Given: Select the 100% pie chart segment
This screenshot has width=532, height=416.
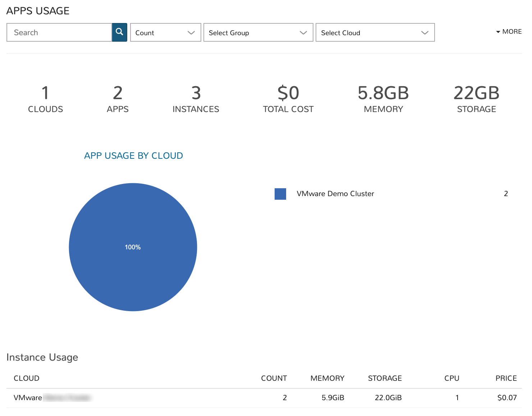Looking at the screenshot, I should click(133, 247).
